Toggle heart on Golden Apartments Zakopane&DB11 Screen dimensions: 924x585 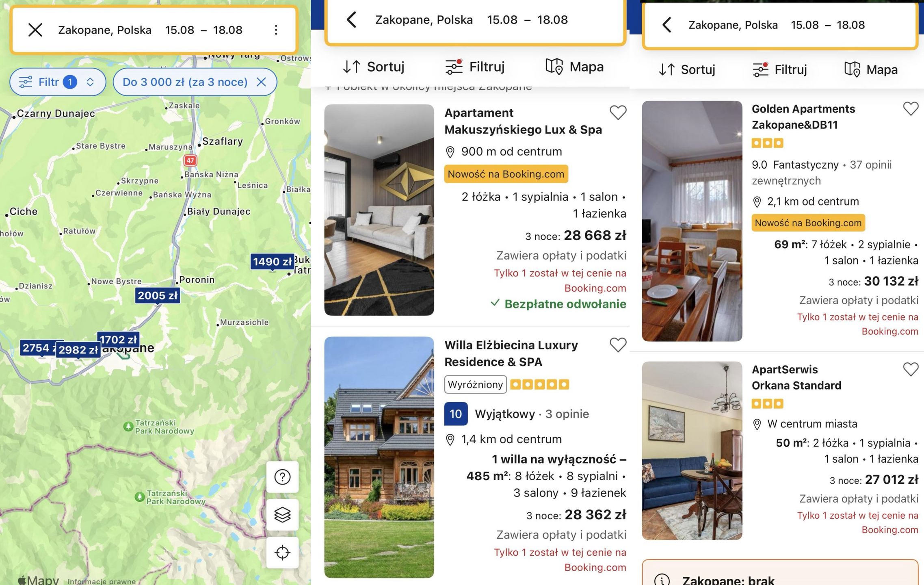[x=910, y=108]
